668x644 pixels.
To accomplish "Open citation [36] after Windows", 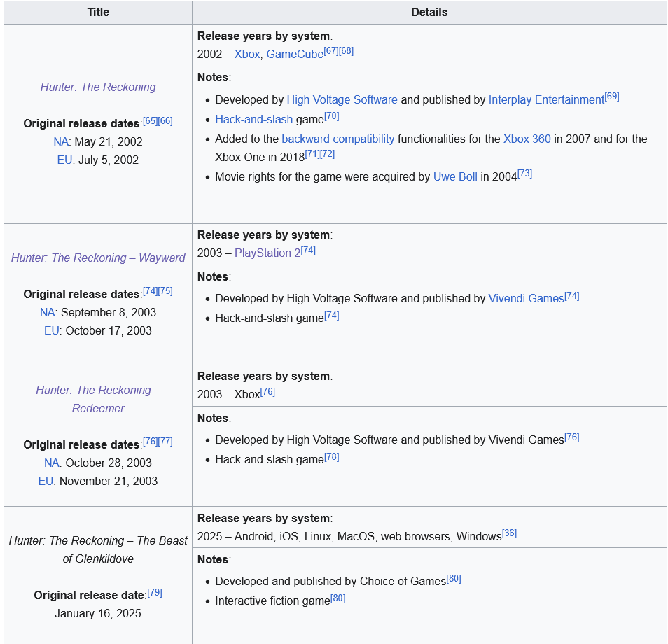I will (509, 533).
